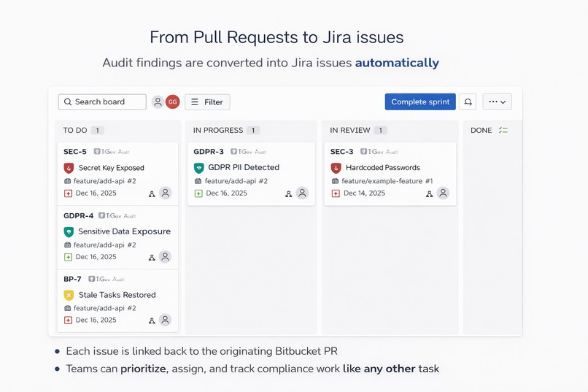Screen dimensions: 588x392
Task: Select the unassigned user avatar filter
Action: point(158,101)
